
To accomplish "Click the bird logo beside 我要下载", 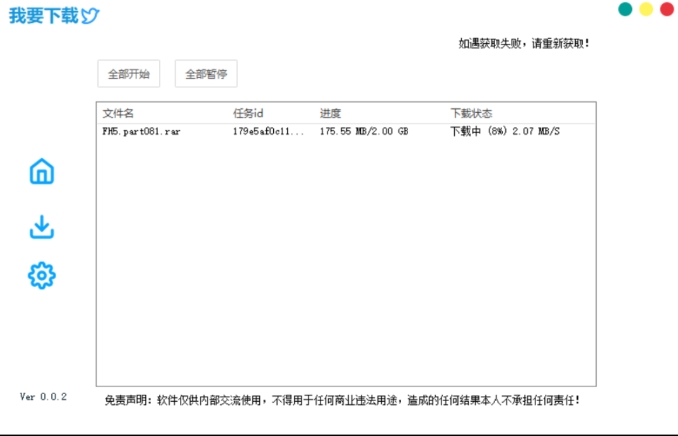I will 91,16.
